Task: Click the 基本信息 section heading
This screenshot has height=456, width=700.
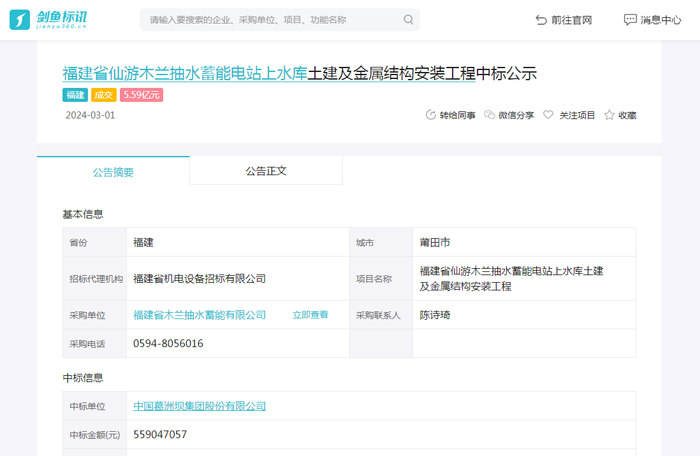Action: pos(83,214)
